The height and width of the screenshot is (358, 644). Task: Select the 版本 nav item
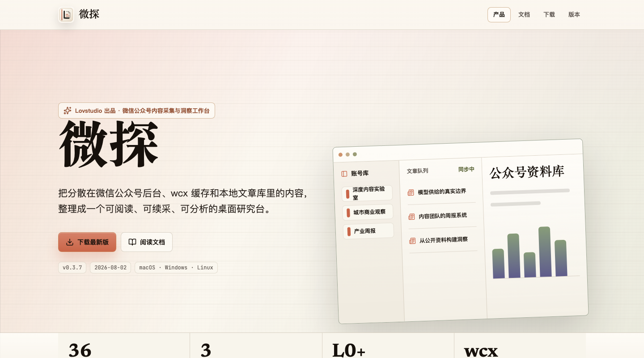(574, 15)
